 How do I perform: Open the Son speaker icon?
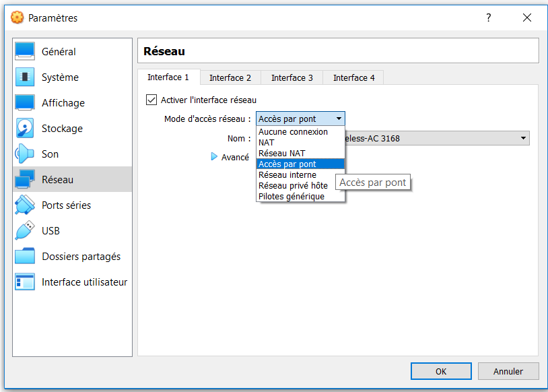pyautogui.click(x=25, y=154)
